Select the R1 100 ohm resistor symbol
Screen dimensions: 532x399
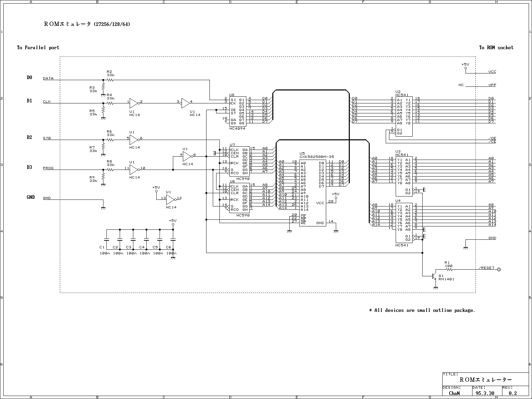pos(449,270)
